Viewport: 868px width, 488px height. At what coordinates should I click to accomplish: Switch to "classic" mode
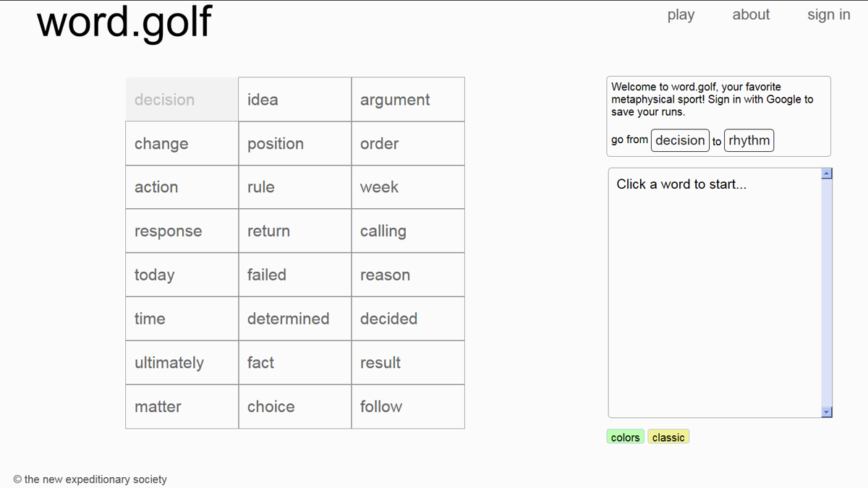click(668, 436)
